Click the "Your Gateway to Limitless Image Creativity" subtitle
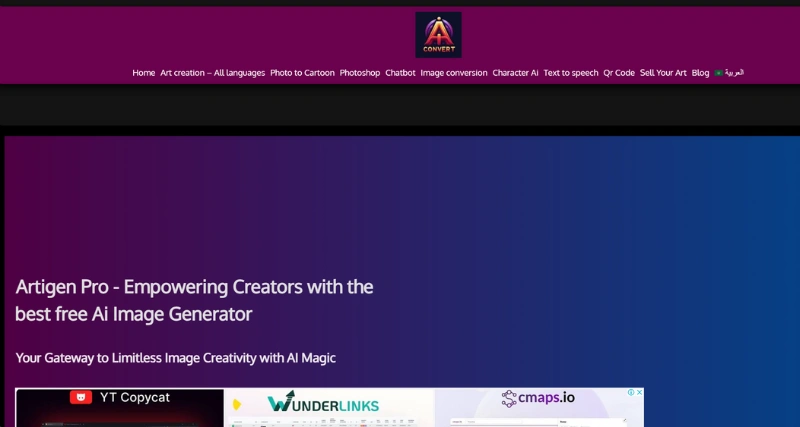Image resolution: width=800 pixels, height=427 pixels. pyautogui.click(x=176, y=358)
